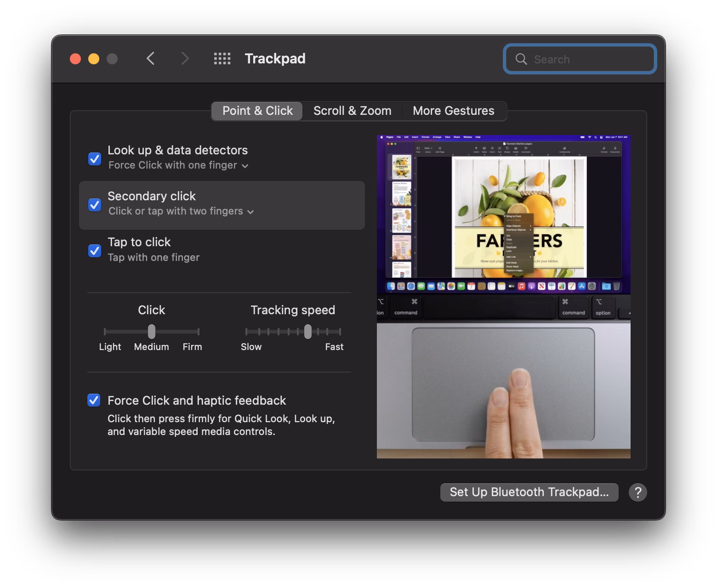Viewport: 717px width, 588px height.
Task: Select the Point & Click tab
Action: pos(257,111)
